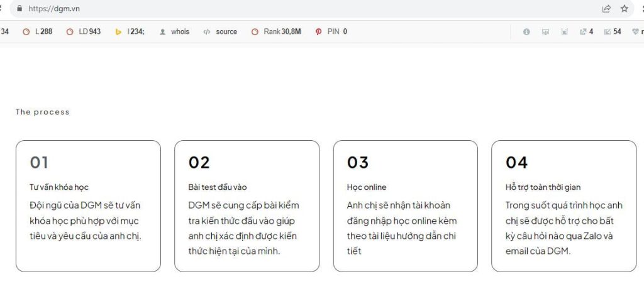Click the whois person icon
644x286 pixels.
click(163, 31)
